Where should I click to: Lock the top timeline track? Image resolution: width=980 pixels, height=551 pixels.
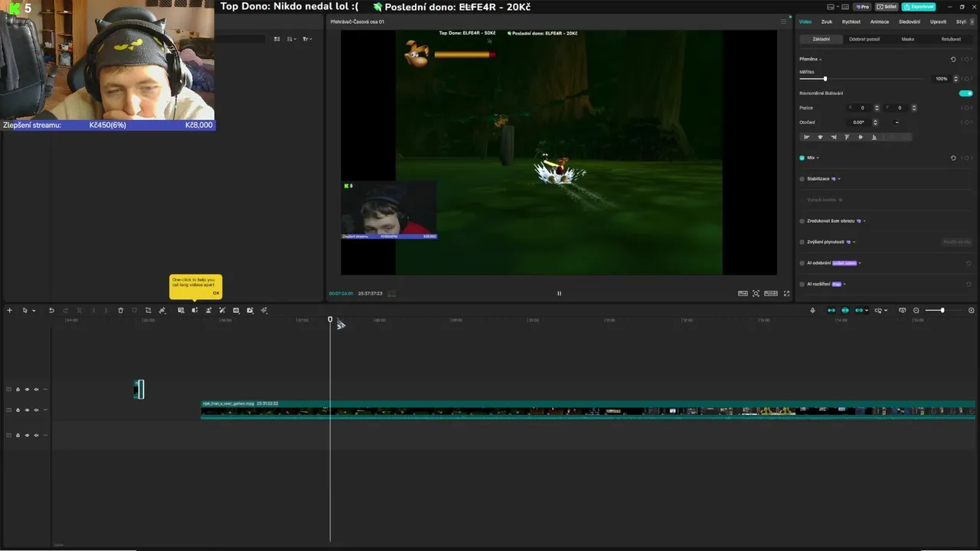tap(18, 390)
